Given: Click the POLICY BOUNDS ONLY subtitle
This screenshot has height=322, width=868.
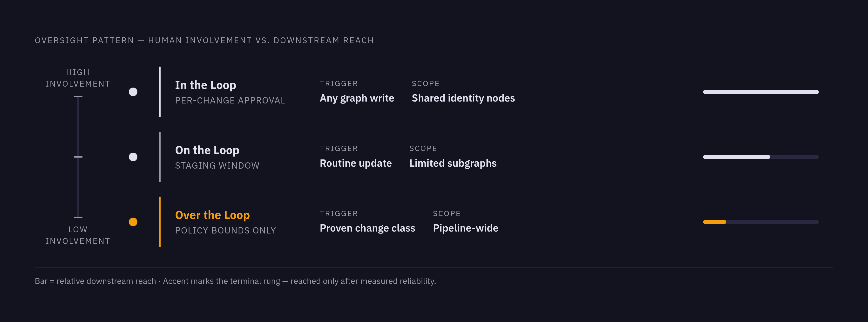Looking at the screenshot, I should (225, 230).
